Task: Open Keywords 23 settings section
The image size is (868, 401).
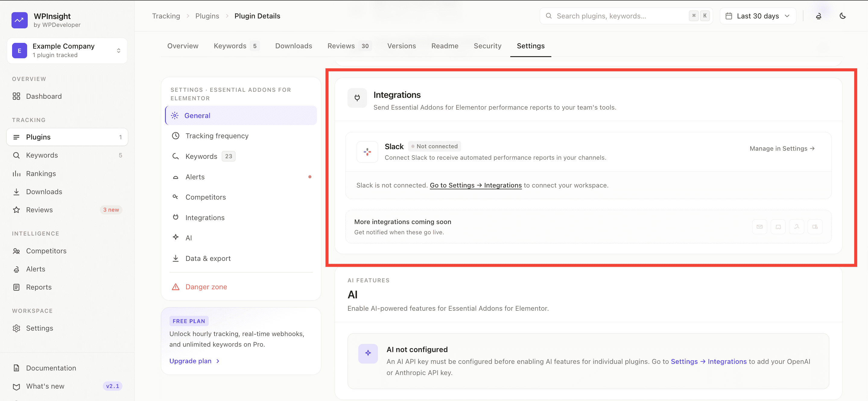Action: coord(241,156)
